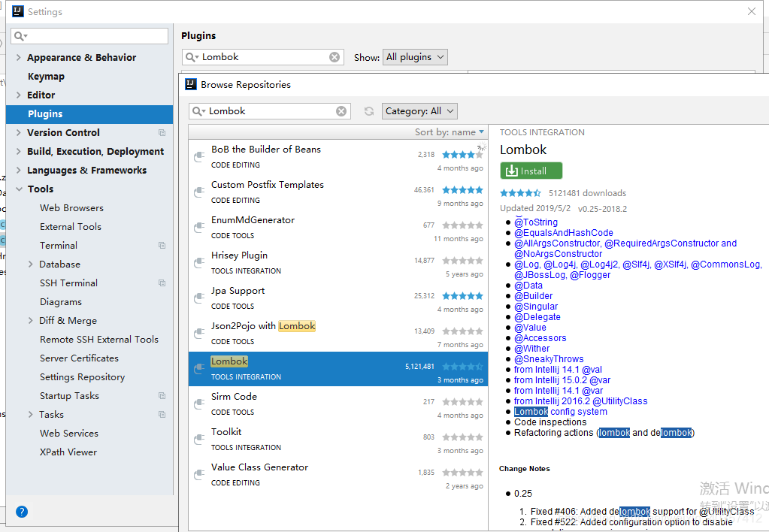Open the Sort by: name dropdown
769x532 pixels.
tap(450, 132)
